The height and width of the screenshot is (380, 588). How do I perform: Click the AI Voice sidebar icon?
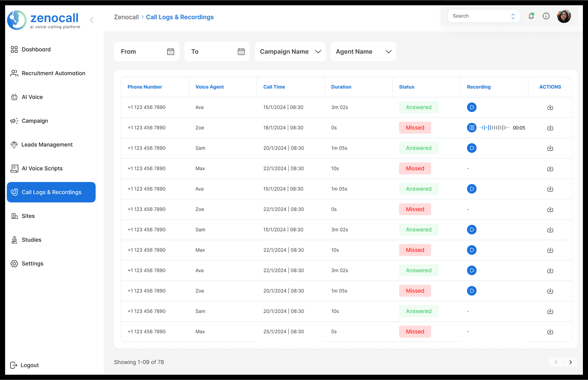point(14,97)
